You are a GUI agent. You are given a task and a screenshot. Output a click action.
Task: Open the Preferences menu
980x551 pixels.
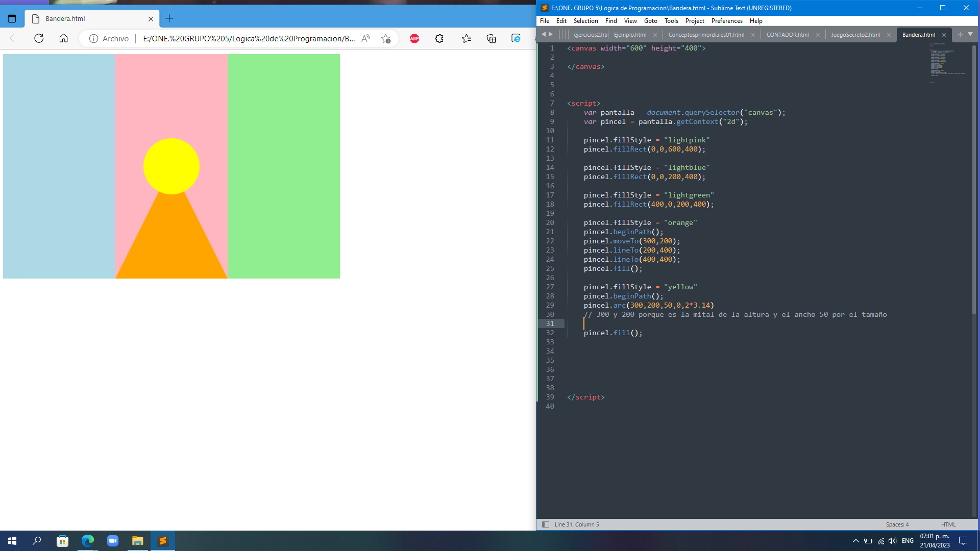727,21
